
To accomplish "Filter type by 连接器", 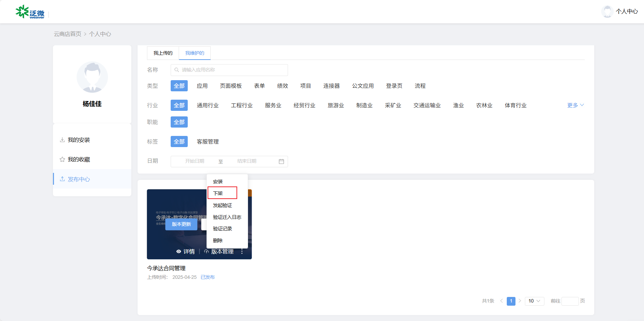I will click(331, 86).
